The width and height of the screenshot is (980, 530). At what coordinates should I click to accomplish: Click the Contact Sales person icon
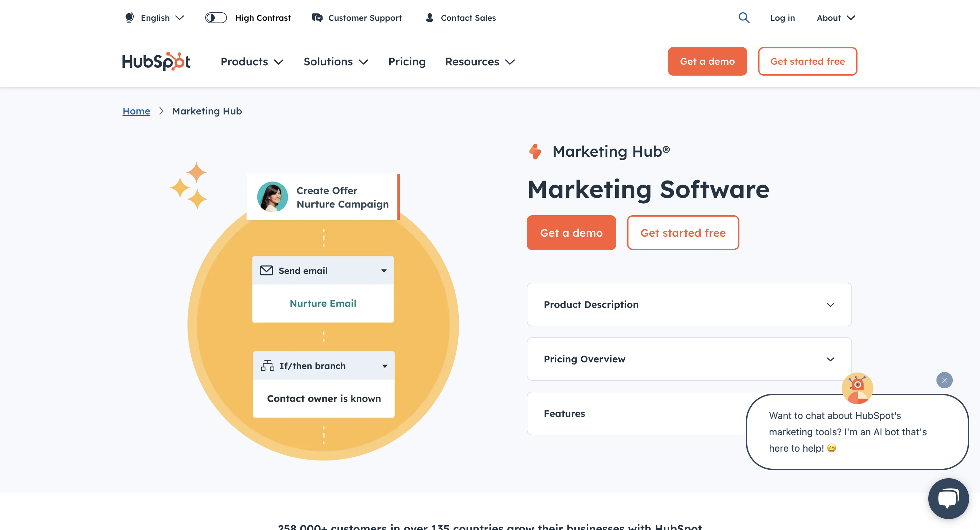[429, 18]
